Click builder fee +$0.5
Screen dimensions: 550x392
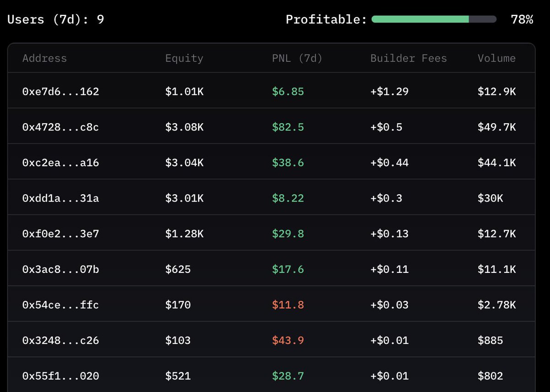point(386,127)
